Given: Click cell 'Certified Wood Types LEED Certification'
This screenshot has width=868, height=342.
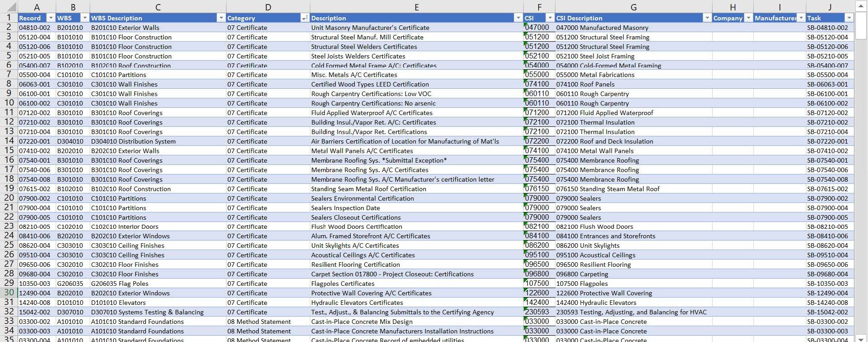Looking at the screenshot, I should (x=416, y=84).
